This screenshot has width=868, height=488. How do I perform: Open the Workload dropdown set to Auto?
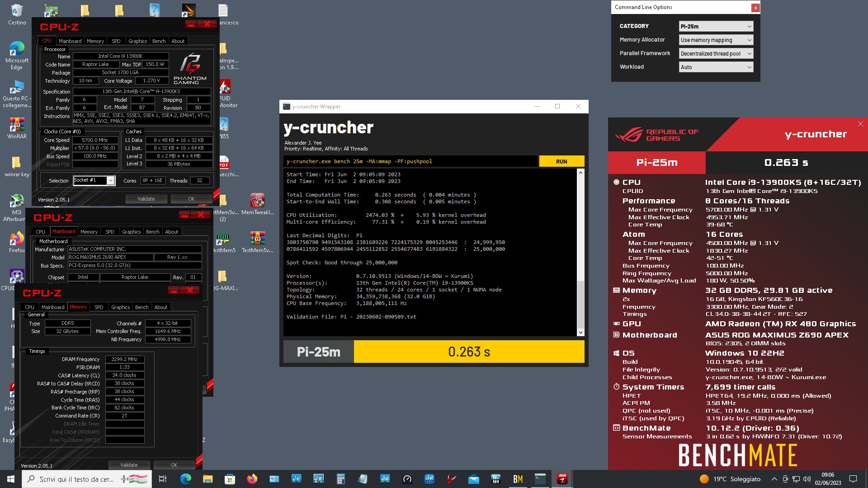716,67
